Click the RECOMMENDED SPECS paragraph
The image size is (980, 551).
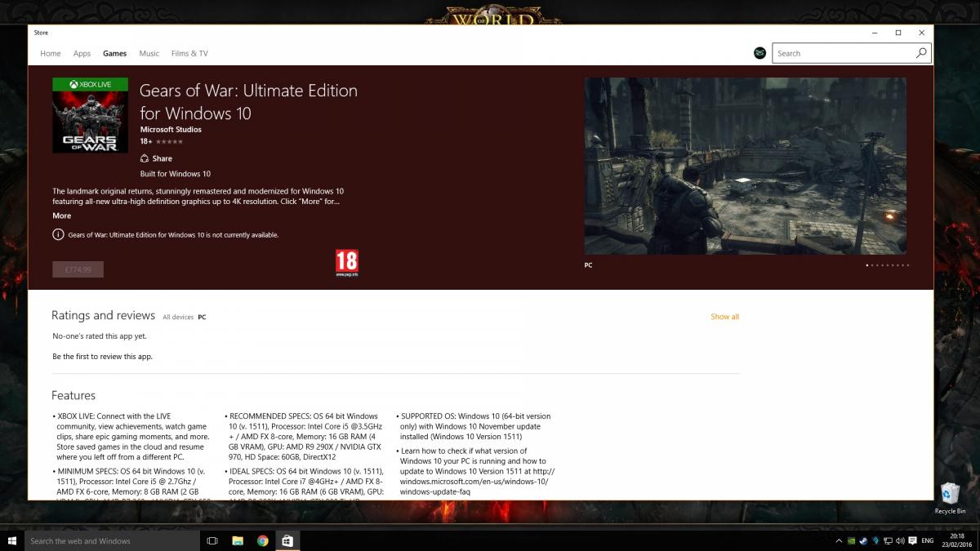coord(305,436)
